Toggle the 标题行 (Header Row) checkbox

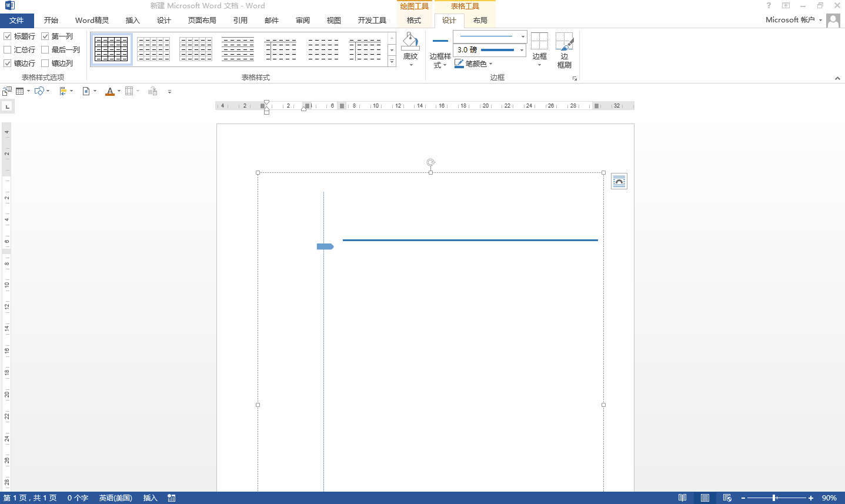coord(8,36)
